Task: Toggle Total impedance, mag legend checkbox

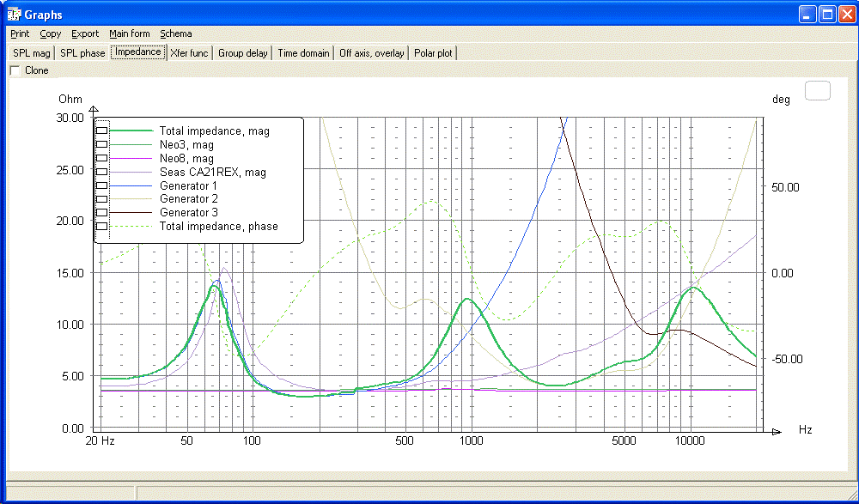Action: pos(102,131)
